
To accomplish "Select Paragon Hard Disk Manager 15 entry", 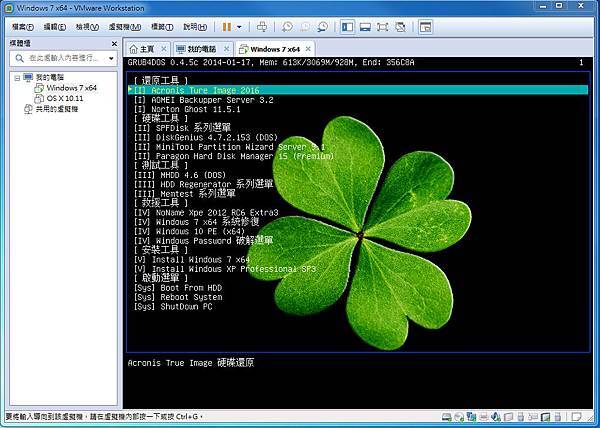I will coord(234,156).
